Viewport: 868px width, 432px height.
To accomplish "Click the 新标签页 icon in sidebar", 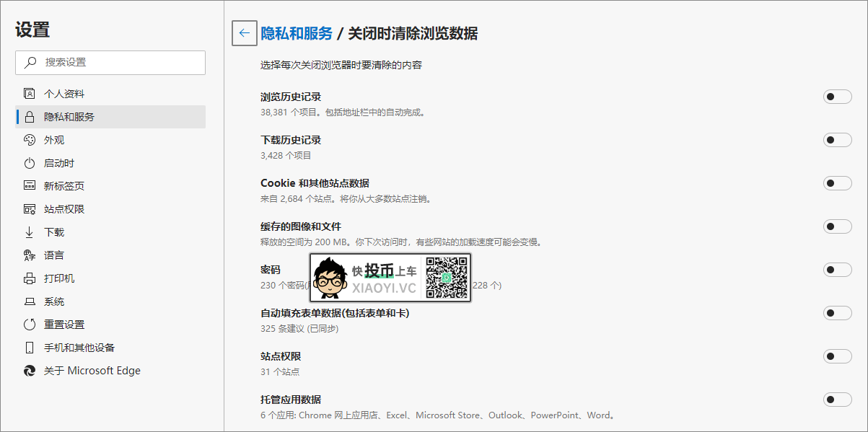I will tap(30, 186).
